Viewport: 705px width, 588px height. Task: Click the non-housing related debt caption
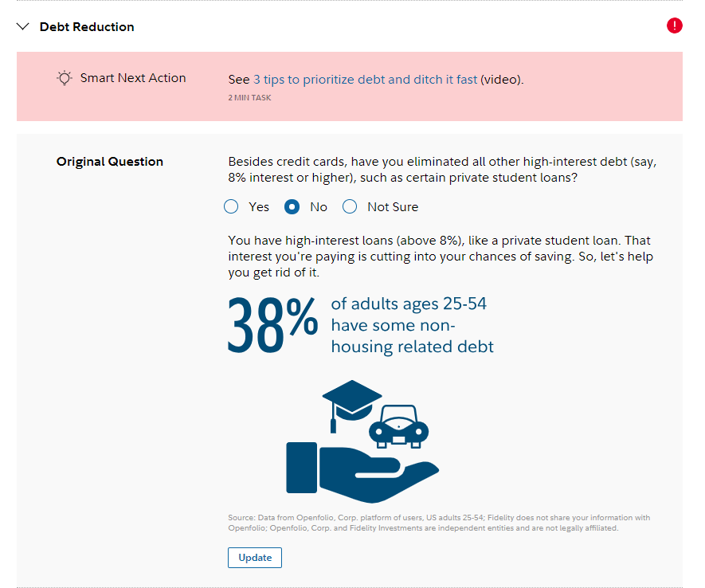click(412, 325)
